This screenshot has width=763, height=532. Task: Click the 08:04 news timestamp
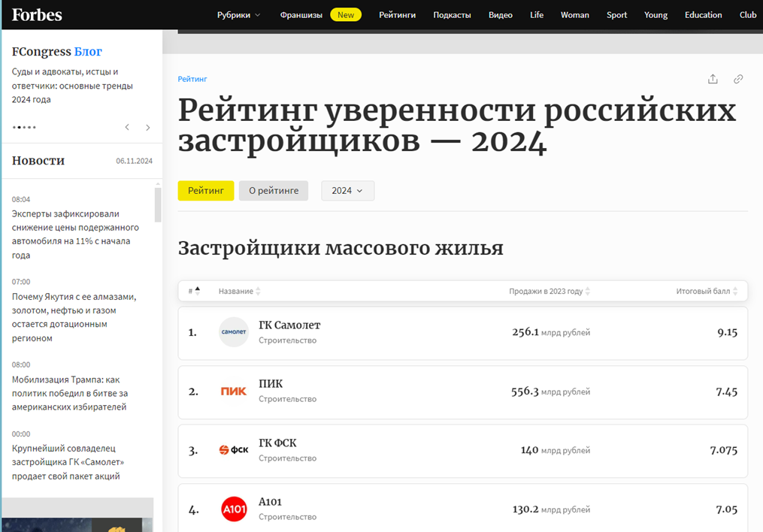pyautogui.click(x=21, y=199)
